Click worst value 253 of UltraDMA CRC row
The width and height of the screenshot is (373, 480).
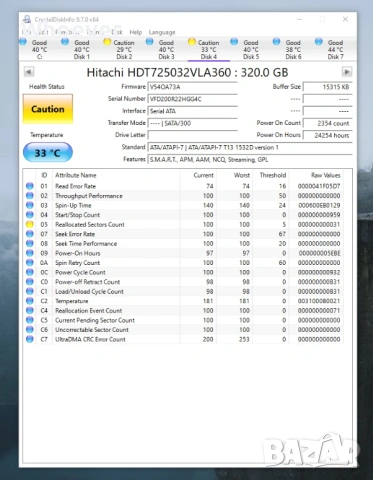tap(244, 339)
